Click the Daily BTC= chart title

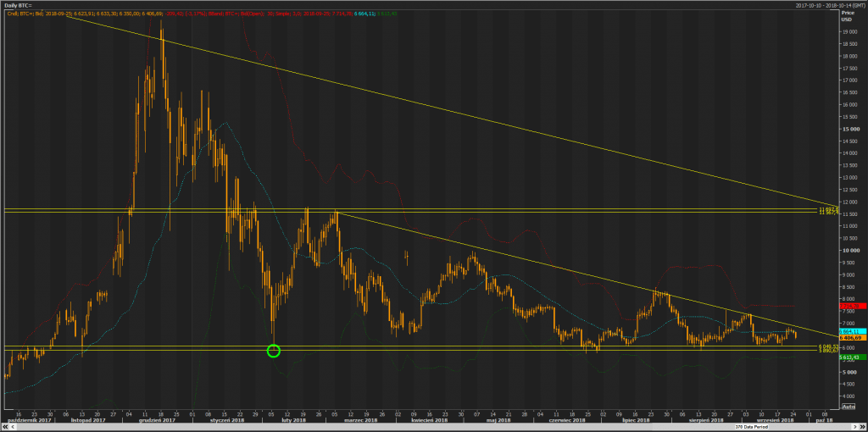18,5
